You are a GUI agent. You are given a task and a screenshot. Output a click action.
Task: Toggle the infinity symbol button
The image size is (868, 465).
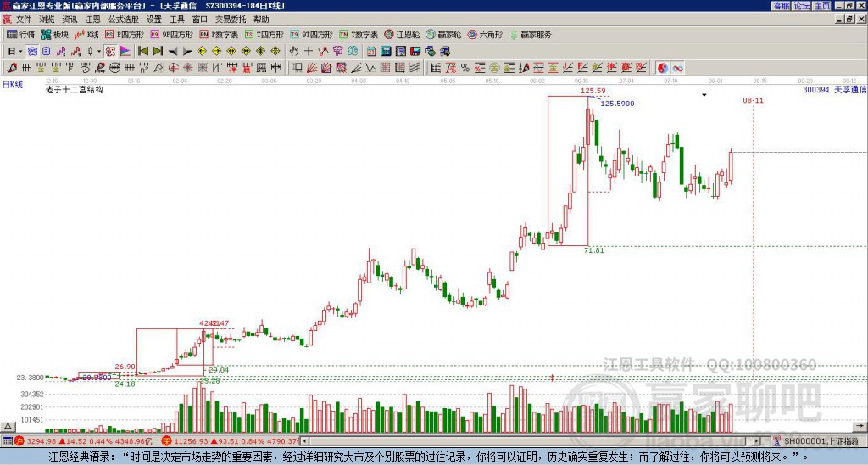(677, 68)
